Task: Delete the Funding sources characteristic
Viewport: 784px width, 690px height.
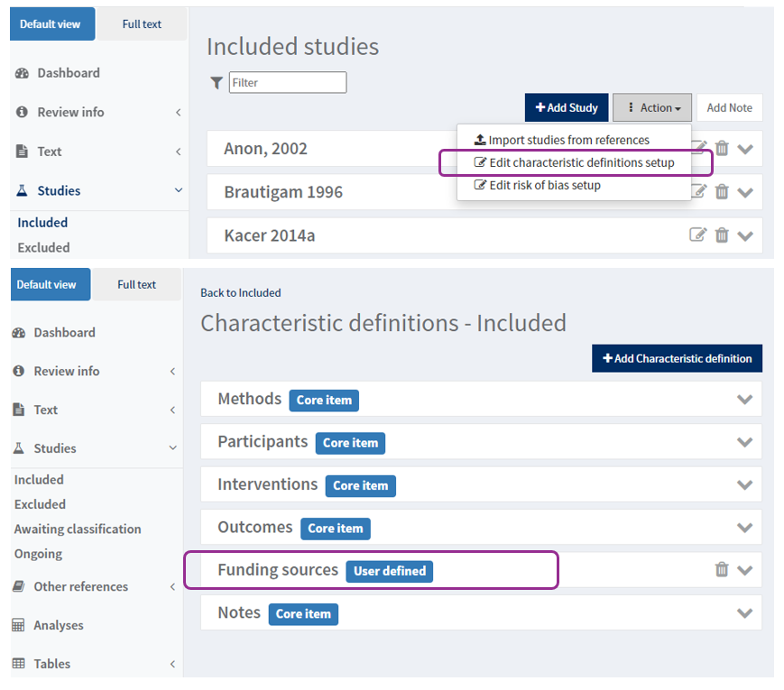Action: 722,569
